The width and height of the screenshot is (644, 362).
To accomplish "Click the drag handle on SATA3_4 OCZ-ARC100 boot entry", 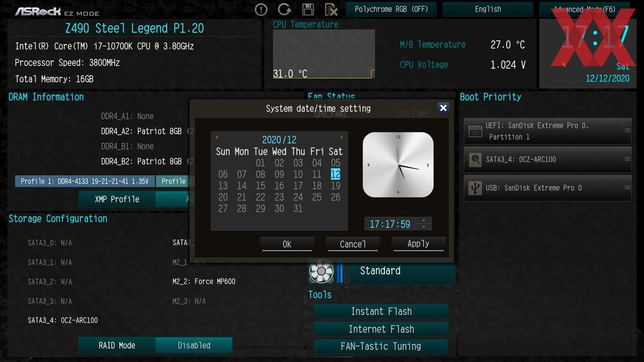I will click(627, 159).
